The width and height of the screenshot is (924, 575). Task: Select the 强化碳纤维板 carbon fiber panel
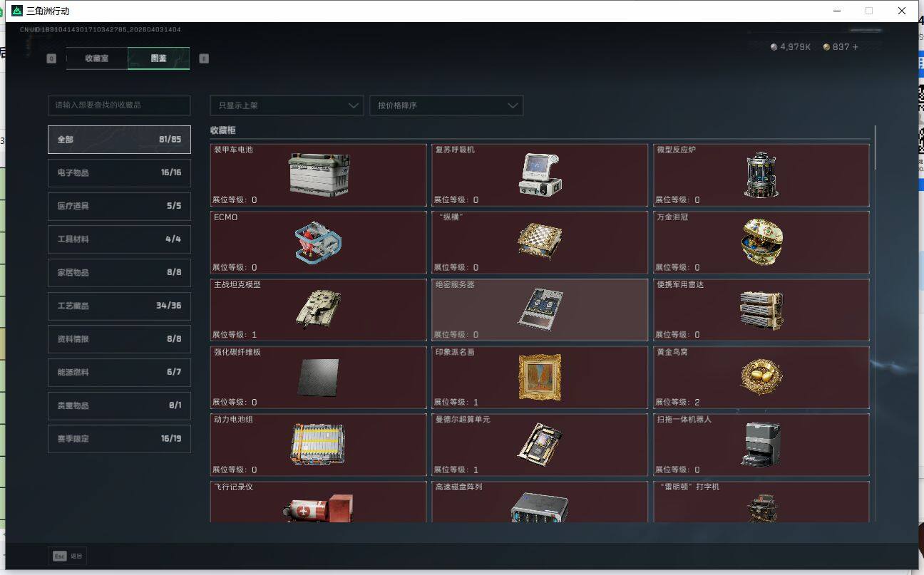tap(318, 378)
